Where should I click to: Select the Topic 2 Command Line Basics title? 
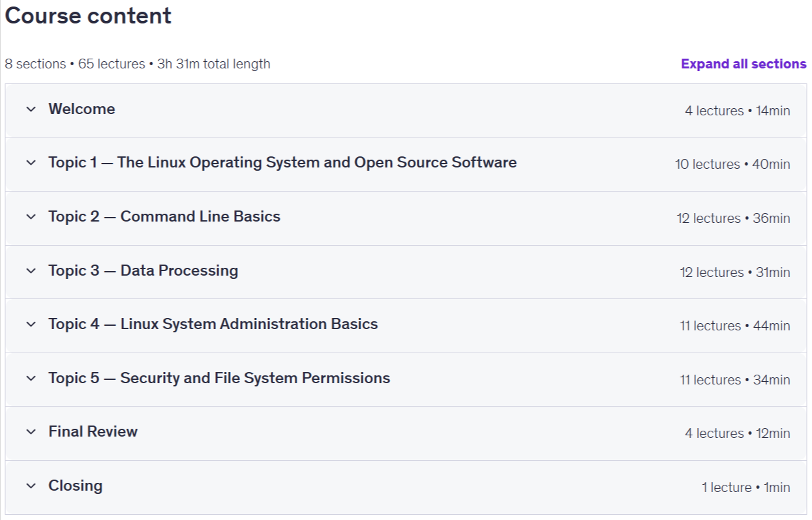click(164, 216)
